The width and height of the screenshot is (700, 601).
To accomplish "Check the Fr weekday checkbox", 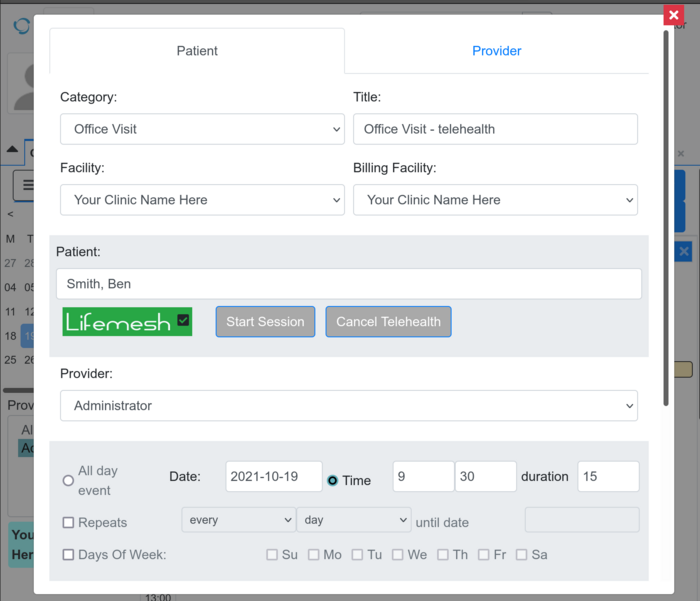I will pyautogui.click(x=485, y=554).
